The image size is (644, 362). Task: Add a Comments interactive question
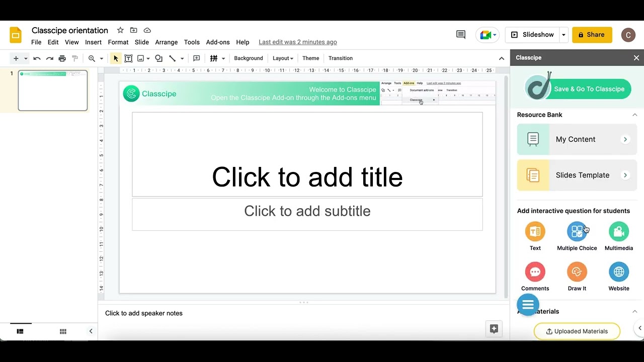[535, 272]
